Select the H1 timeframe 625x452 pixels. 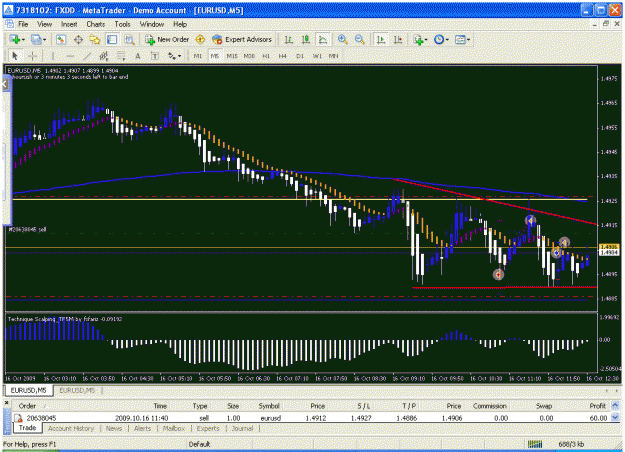click(x=266, y=56)
